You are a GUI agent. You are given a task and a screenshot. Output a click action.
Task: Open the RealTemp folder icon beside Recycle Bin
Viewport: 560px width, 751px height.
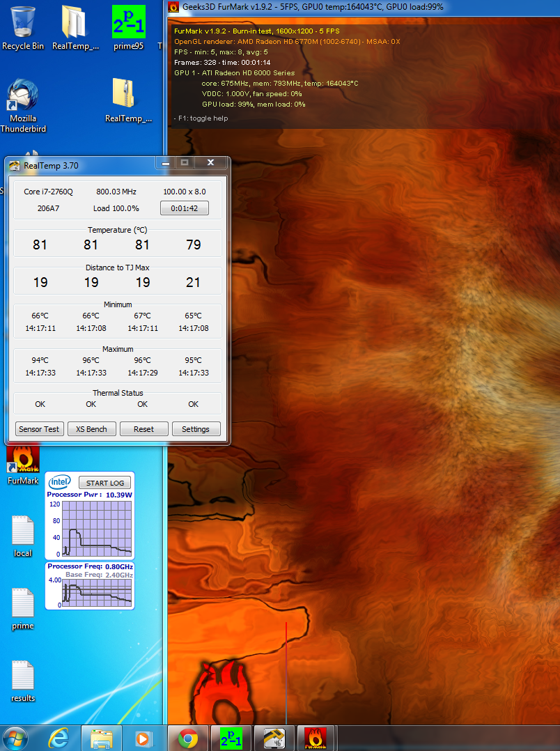(x=75, y=28)
